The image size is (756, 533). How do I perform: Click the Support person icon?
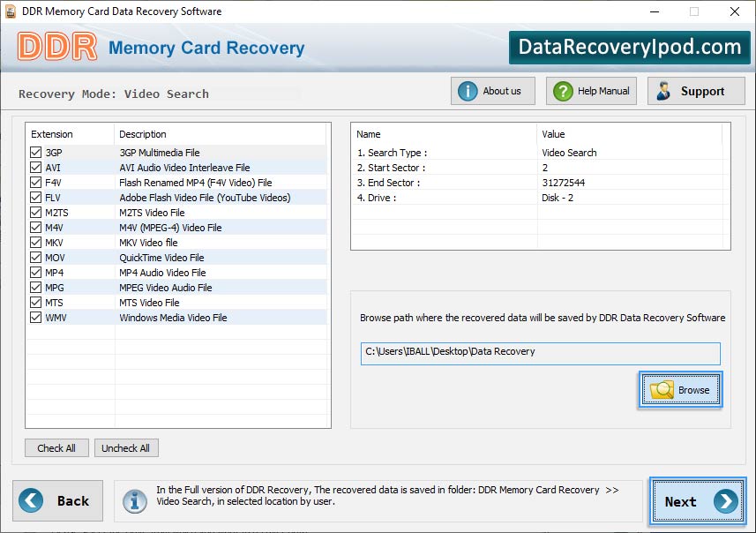tap(663, 91)
